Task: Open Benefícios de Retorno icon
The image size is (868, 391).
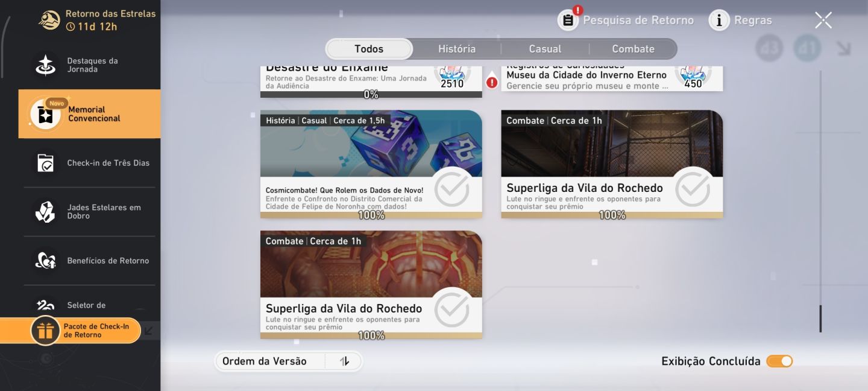Action: [45, 261]
